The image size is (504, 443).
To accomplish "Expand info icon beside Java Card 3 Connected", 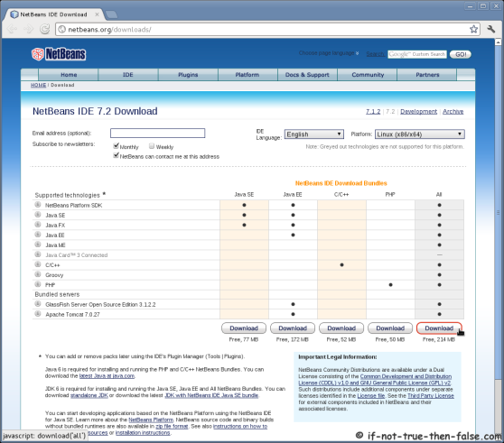I will [x=38, y=254].
